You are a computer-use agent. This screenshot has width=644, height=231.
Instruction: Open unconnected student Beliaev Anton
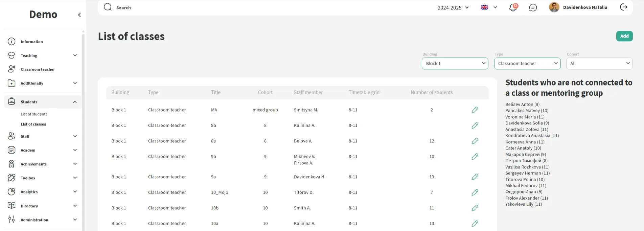coord(522,105)
